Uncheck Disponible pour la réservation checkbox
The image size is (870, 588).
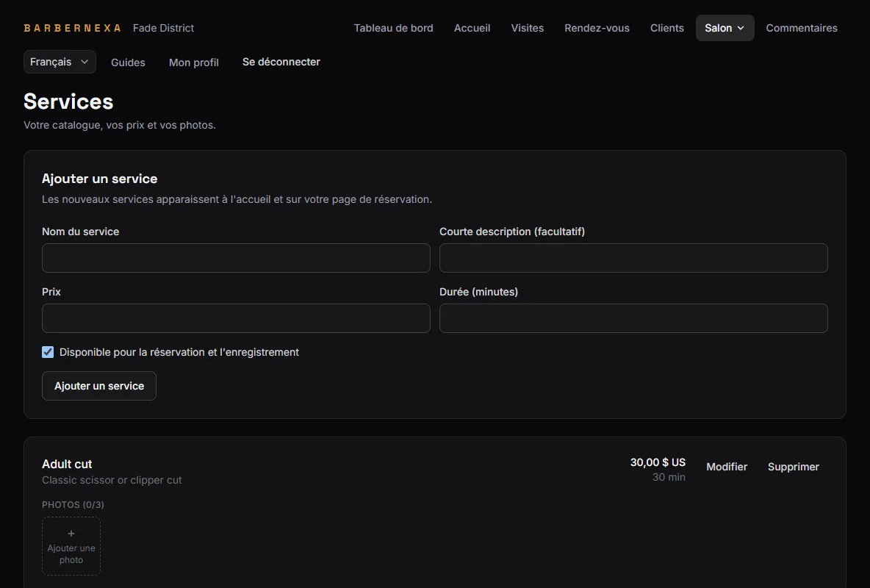tap(48, 352)
